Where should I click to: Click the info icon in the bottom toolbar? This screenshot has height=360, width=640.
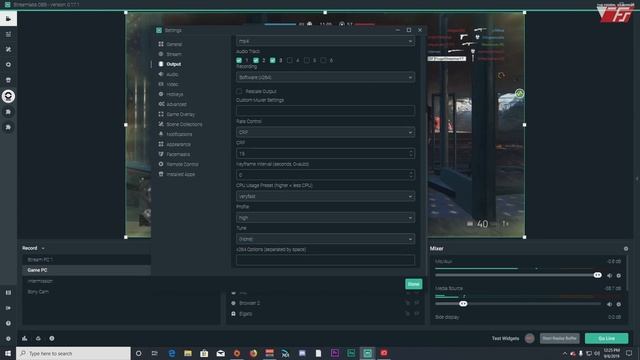click(x=52, y=338)
